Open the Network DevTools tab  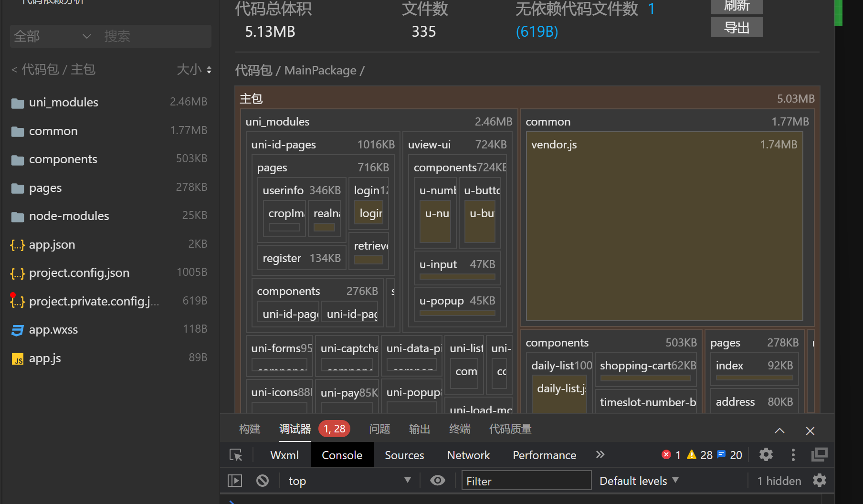(468, 455)
